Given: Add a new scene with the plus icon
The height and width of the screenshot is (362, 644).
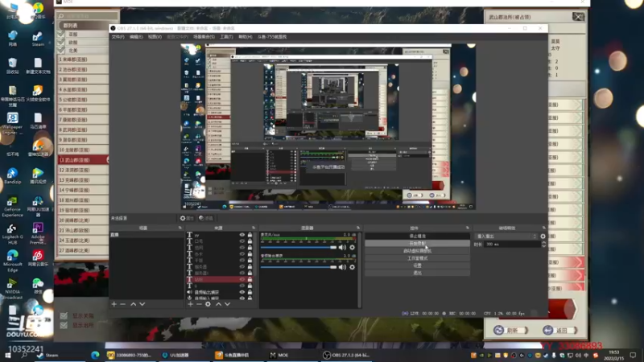Looking at the screenshot, I should [114, 304].
